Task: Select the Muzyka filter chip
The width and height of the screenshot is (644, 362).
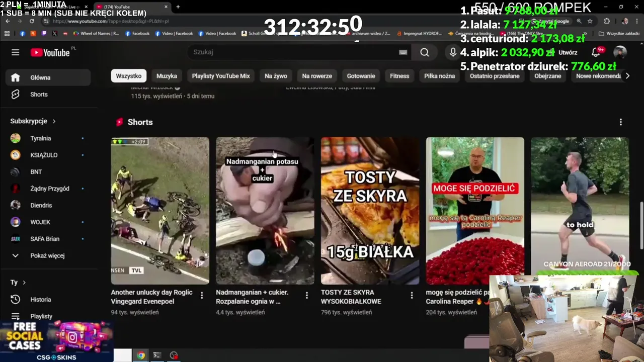Action: pyautogui.click(x=167, y=76)
